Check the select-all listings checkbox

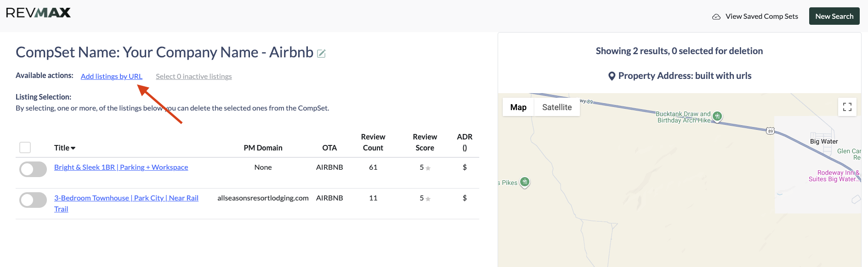25,147
